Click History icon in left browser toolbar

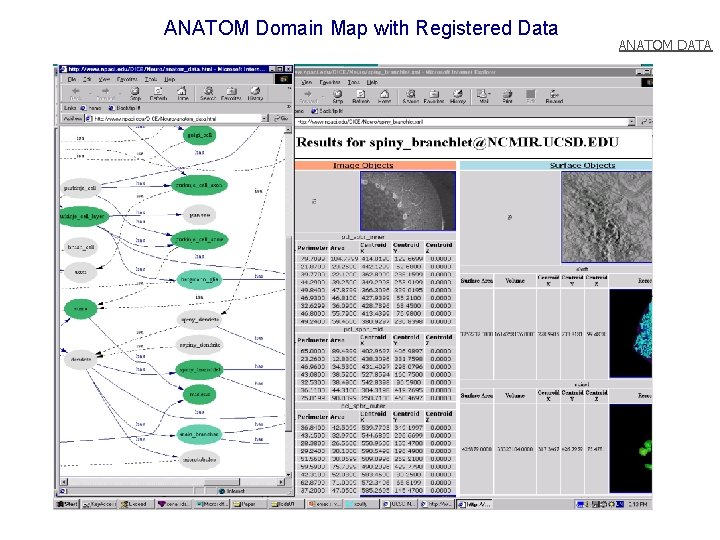coord(255,93)
